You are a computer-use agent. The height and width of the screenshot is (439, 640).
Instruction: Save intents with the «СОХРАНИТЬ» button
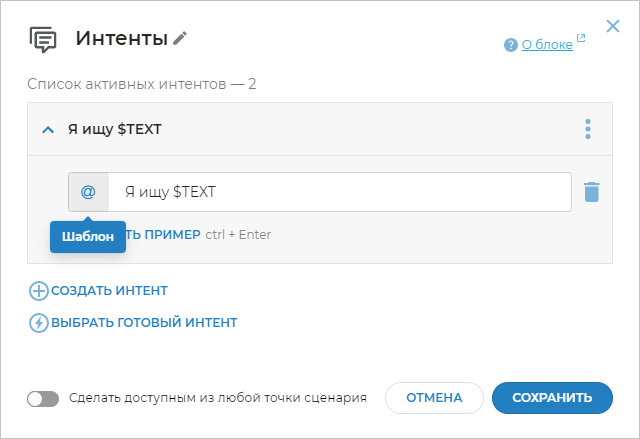551,398
